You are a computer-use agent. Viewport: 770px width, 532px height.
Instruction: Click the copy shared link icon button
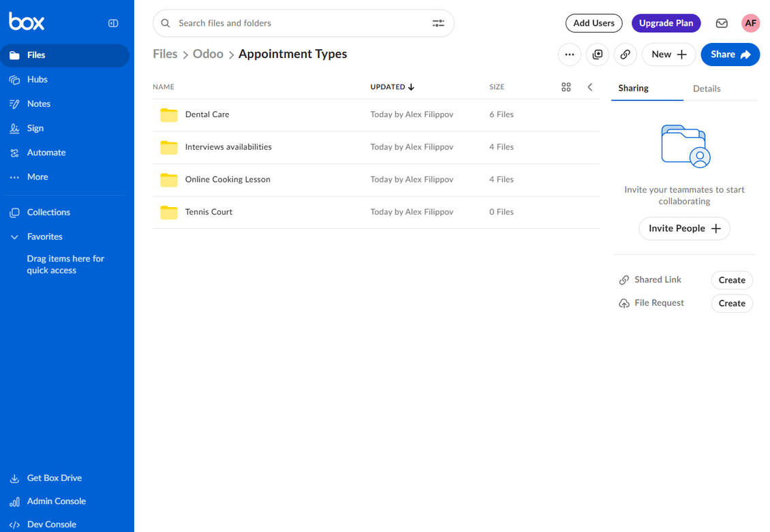click(x=625, y=54)
